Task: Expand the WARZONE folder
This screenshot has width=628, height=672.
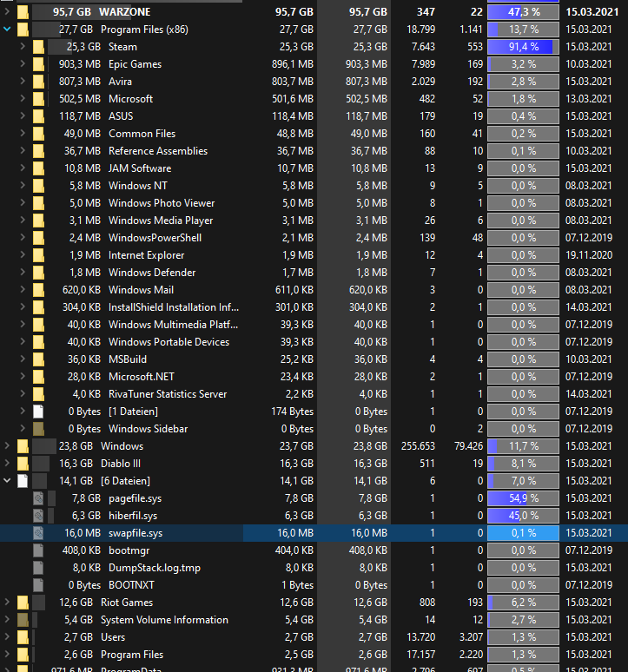Action: click(x=7, y=12)
